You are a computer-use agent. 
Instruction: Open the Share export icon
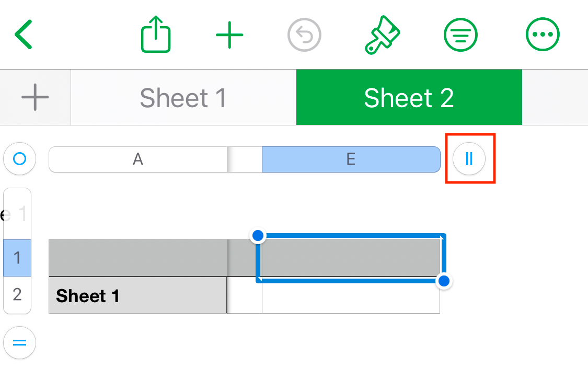click(156, 34)
